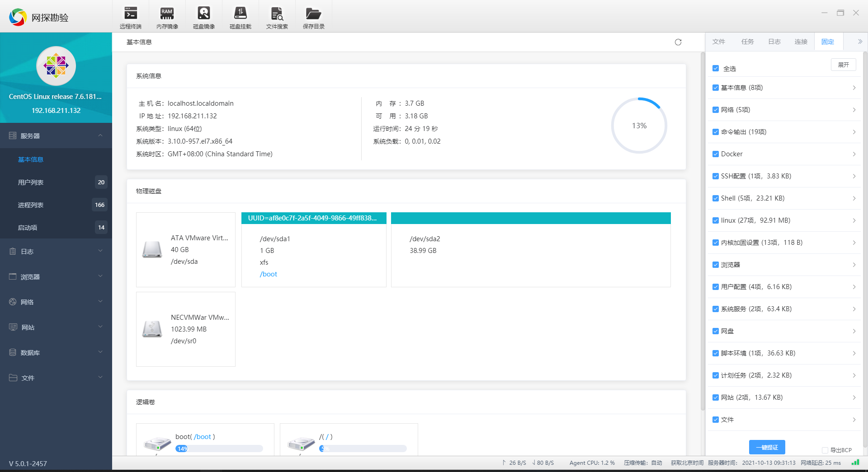Click the 日志 clipboard icon in sidebar

[13, 251]
